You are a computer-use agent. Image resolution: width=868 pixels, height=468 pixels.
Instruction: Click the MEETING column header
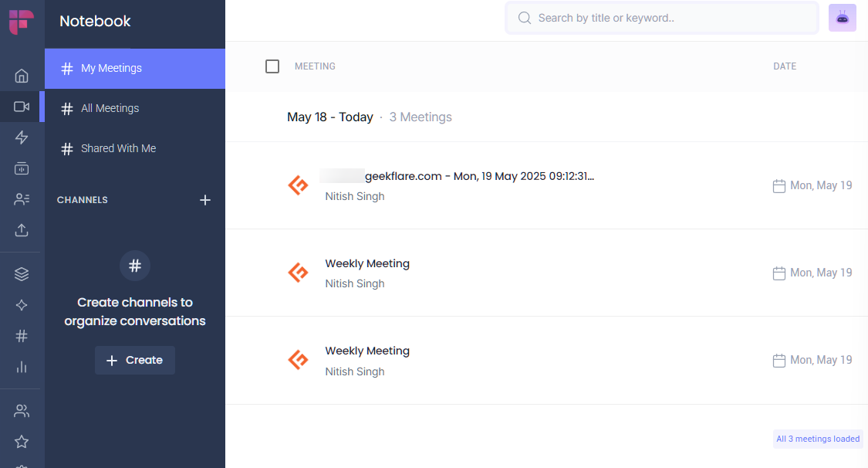pyautogui.click(x=315, y=66)
